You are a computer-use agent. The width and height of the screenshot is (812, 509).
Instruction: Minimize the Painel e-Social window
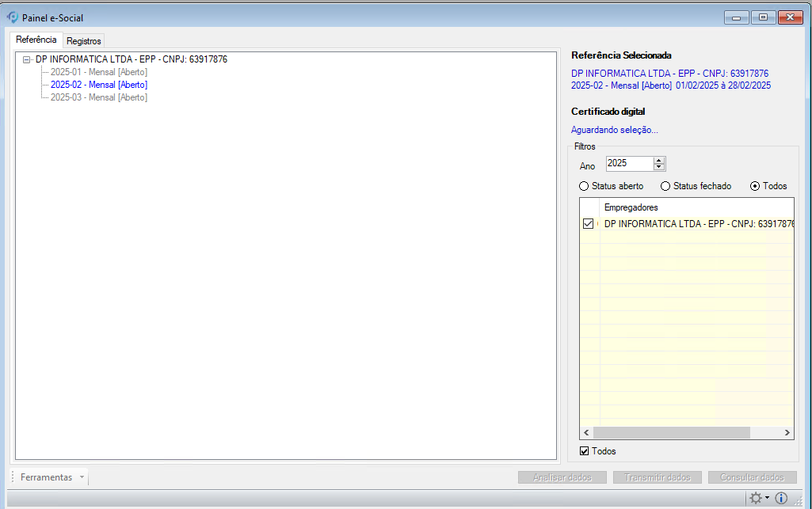click(737, 17)
